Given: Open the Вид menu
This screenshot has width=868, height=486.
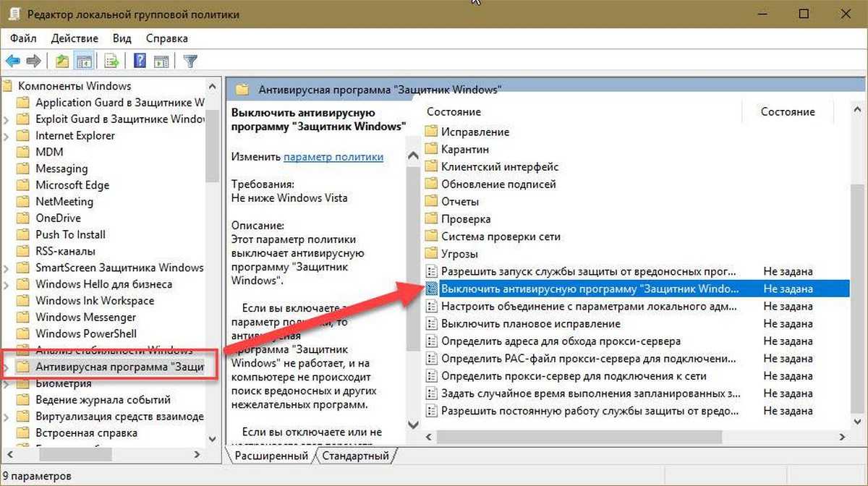Looking at the screenshot, I should 122,38.
